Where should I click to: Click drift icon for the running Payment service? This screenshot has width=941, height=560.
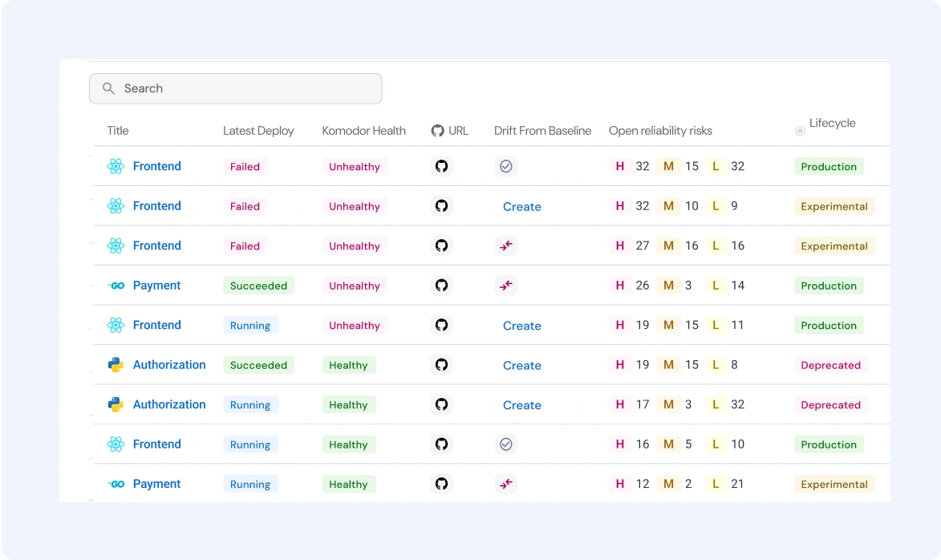click(505, 484)
